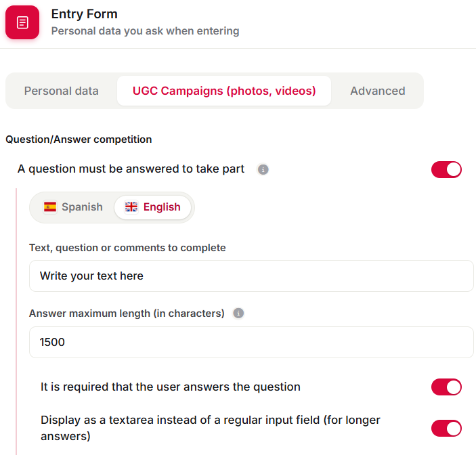Image resolution: width=476 pixels, height=455 pixels.
Task: Open the Advanced tab
Action: [x=378, y=91]
